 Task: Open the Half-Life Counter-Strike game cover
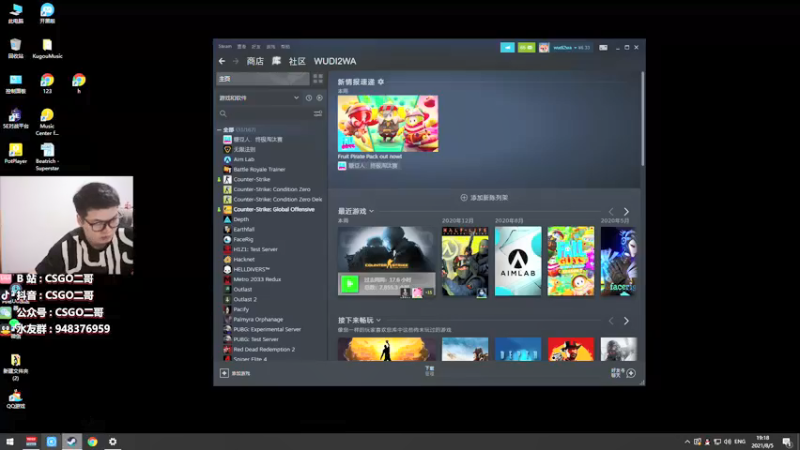[x=465, y=261]
